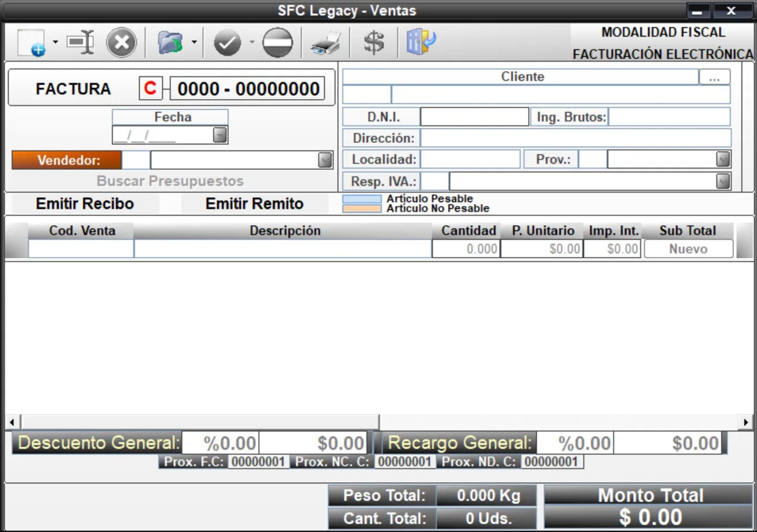Click the checkmark confirm icon
This screenshot has height=532, width=757.
click(228, 43)
